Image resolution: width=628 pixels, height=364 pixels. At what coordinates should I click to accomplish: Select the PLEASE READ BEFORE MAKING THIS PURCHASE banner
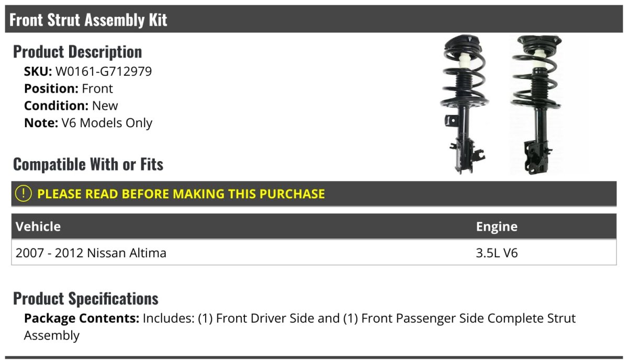[314, 194]
